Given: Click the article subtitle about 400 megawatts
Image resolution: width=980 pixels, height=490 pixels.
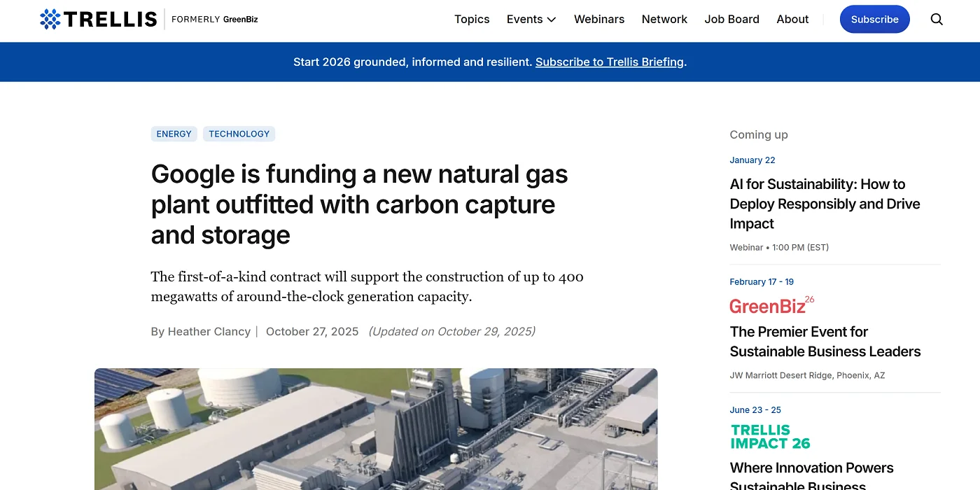Looking at the screenshot, I should pyautogui.click(x=367, y=286).
